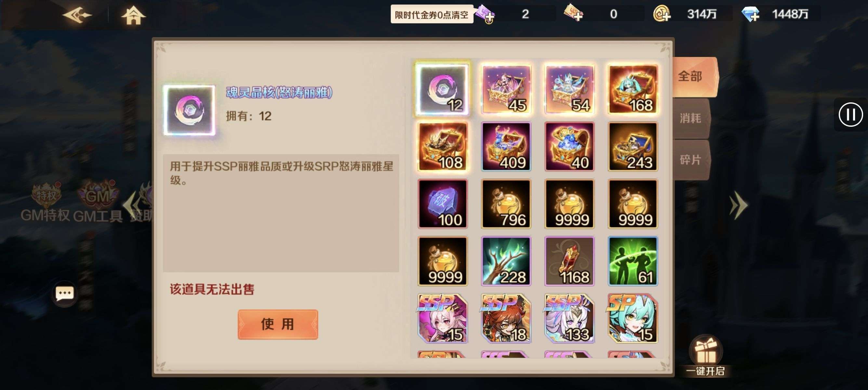Select the gold potion with count 796
The width and height of the screenshot is (868, 390).
(506, 204)
